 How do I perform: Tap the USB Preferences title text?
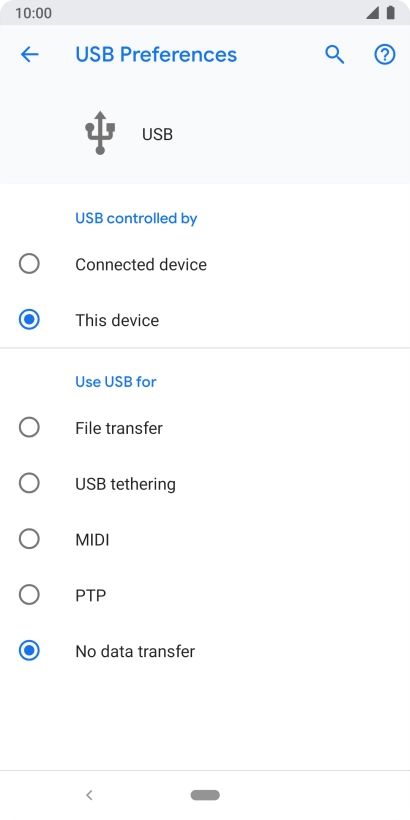coord(156,54)
